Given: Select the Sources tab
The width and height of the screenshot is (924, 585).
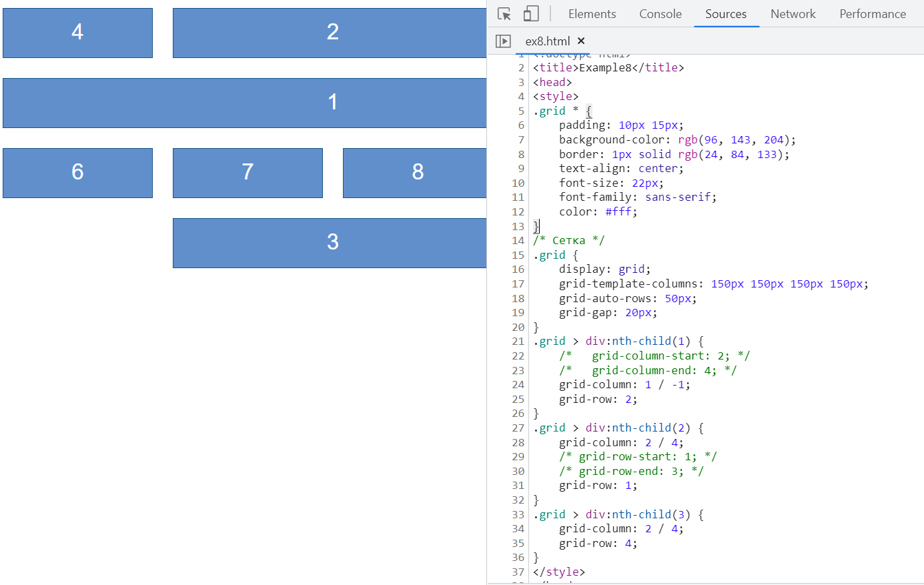Looking at the screenshot, I should pos(726,14).
